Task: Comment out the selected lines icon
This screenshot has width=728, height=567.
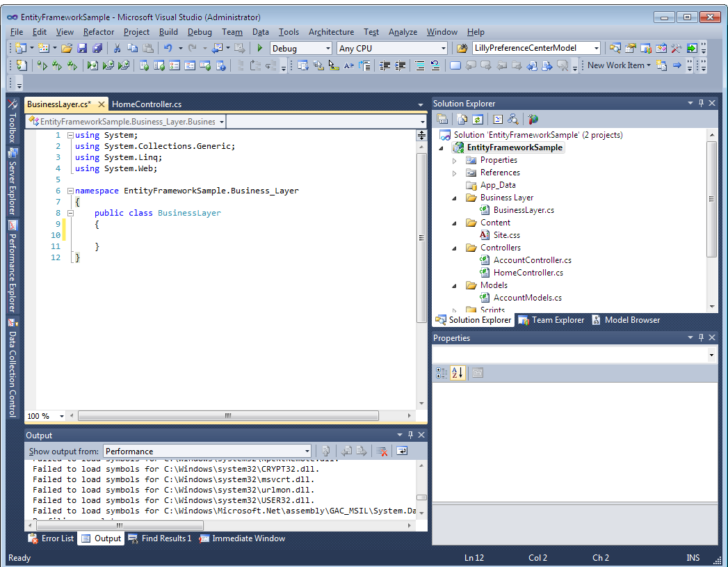Action: (x=420, y=65)
